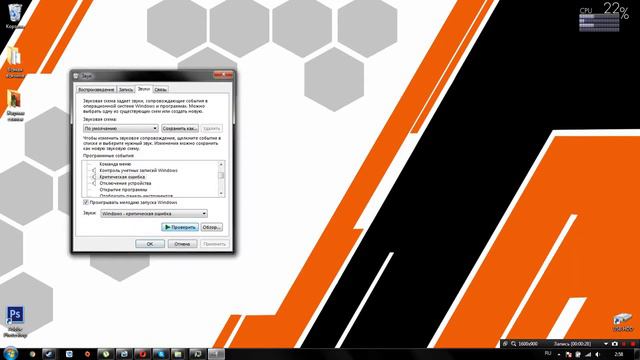Select 'Открытие программы' event in list

point(123,190)
